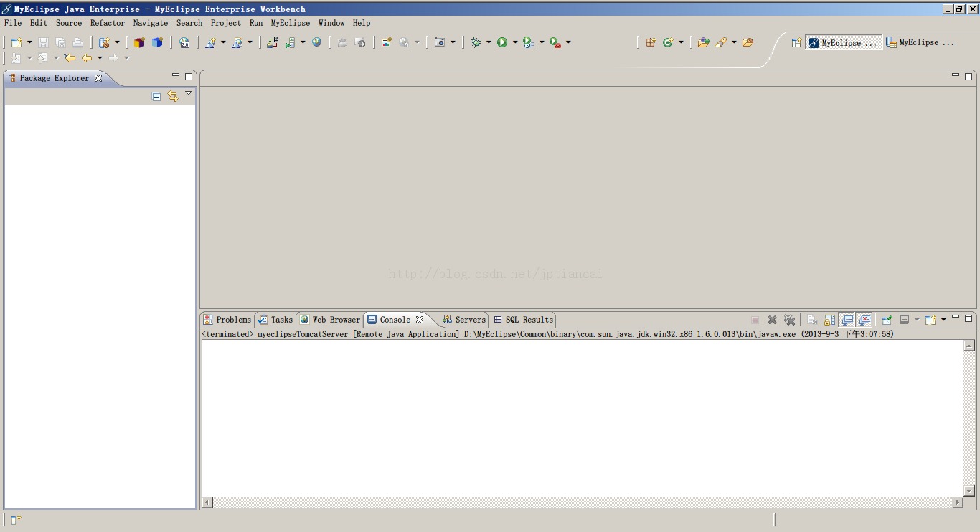The width and height of the screenshot is (980, 532).
Task: Click the Console vertical scrollbar down arrow
Action: (969, 491)
